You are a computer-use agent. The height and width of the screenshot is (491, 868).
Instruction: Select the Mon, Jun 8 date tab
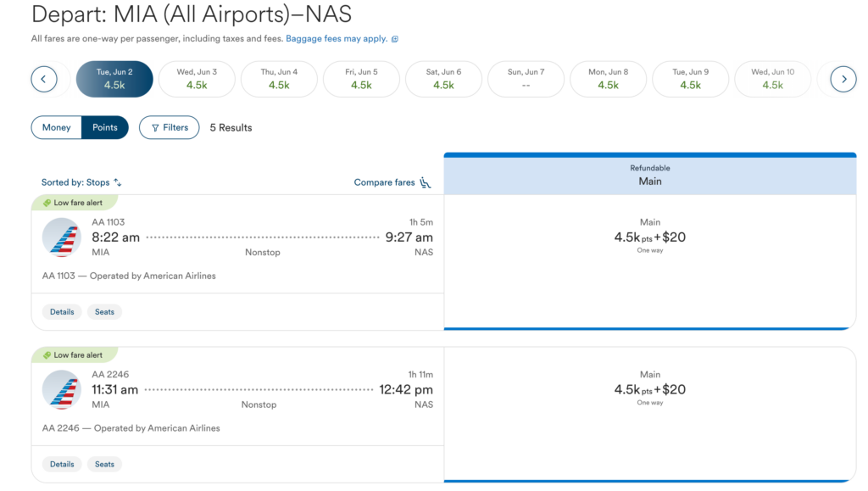(609, 79)
